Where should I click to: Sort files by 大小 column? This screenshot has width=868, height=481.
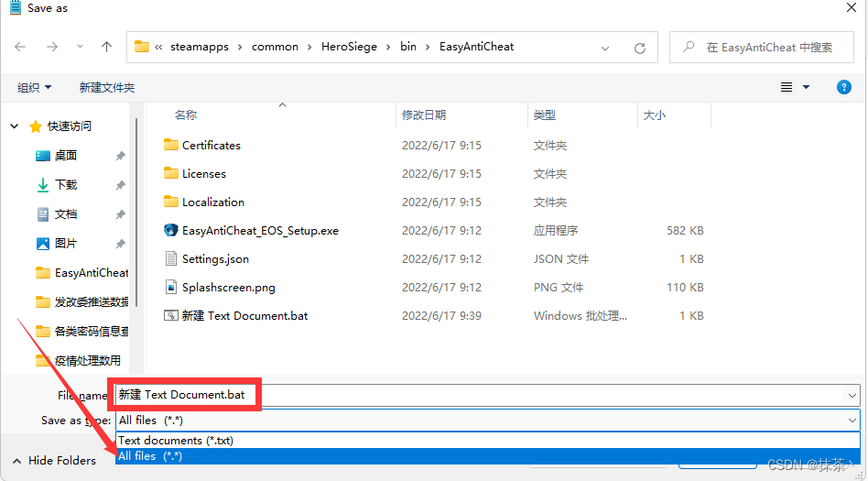[655, 115]
